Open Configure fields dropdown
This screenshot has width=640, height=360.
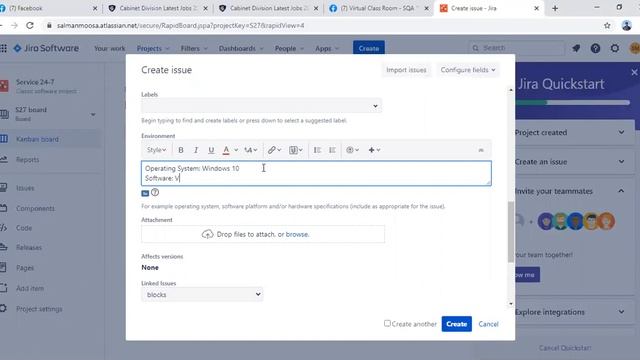468,70
